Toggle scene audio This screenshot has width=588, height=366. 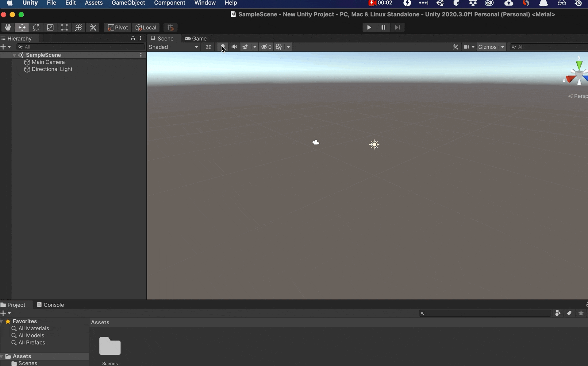click(x=234, y=47)
